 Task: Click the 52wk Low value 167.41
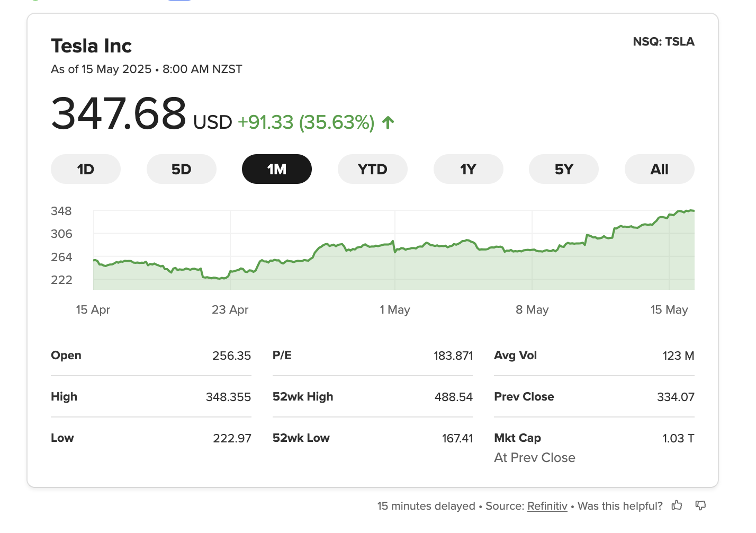click(457, 438)
